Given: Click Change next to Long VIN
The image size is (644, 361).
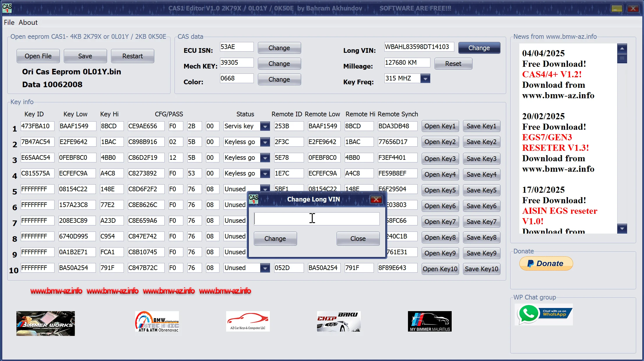Looking at the screenshot, I should click(479, 48).
